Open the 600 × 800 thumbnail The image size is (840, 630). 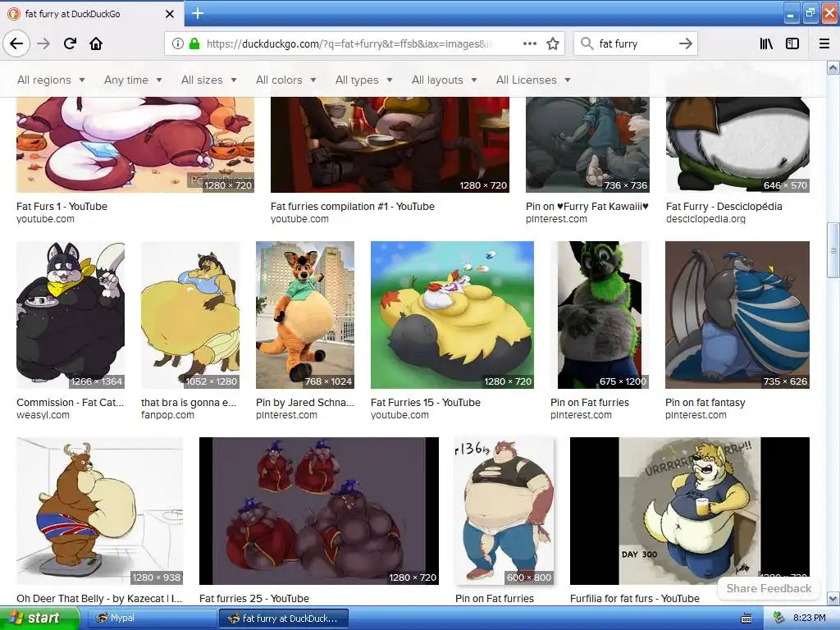[x=504, y=511]
